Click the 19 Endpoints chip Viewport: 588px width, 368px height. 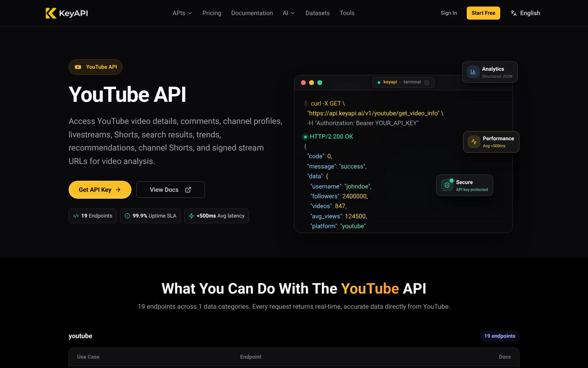point(93,216)
